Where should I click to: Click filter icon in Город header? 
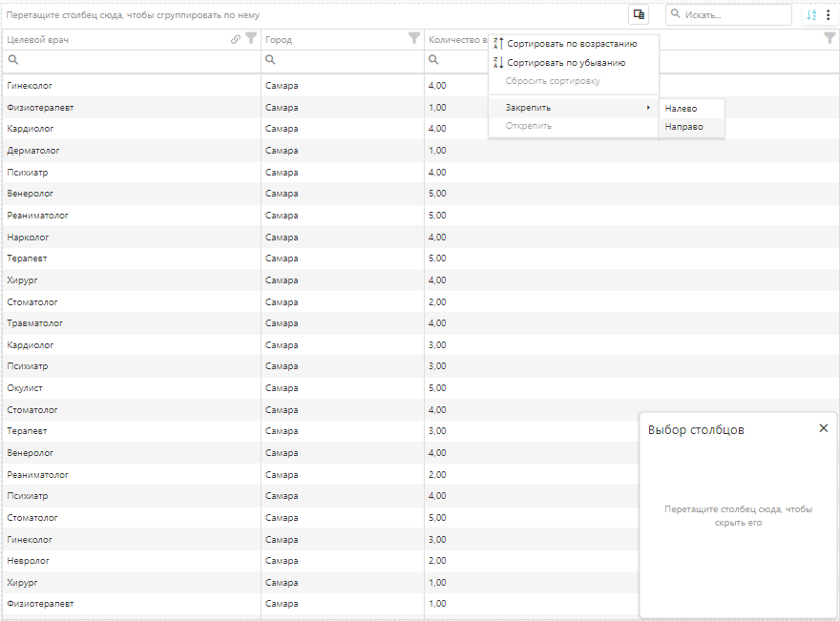(414, 39)
